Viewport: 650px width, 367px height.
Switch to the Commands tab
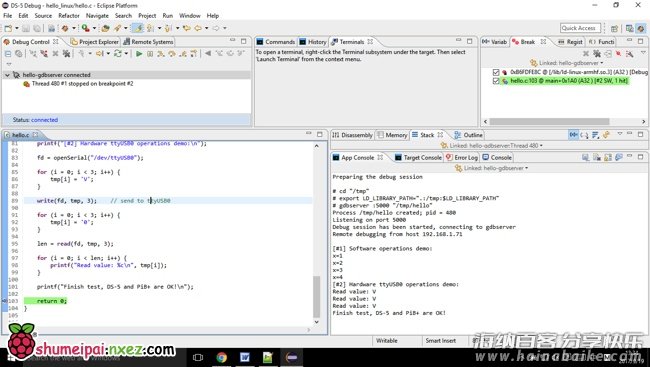point(275,42)
